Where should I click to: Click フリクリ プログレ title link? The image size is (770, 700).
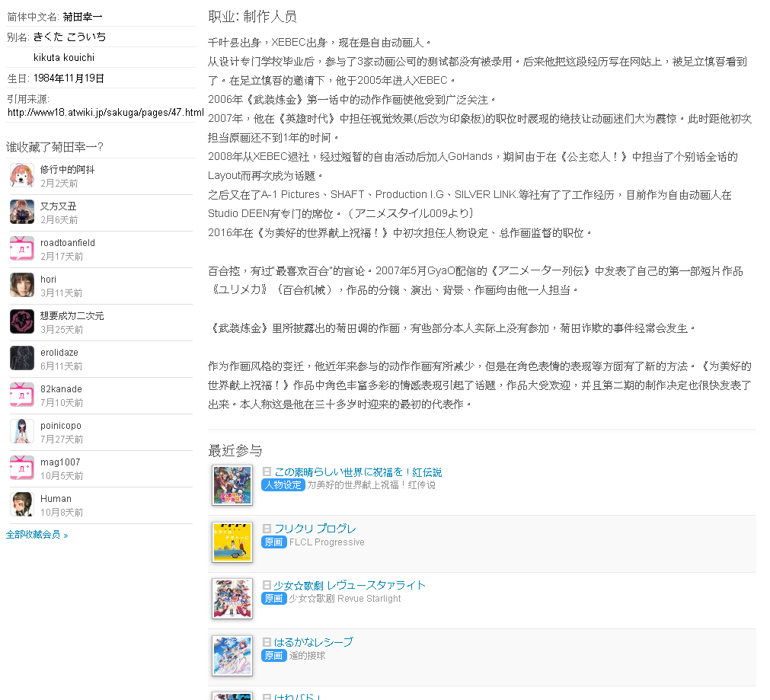click(315, 529)
